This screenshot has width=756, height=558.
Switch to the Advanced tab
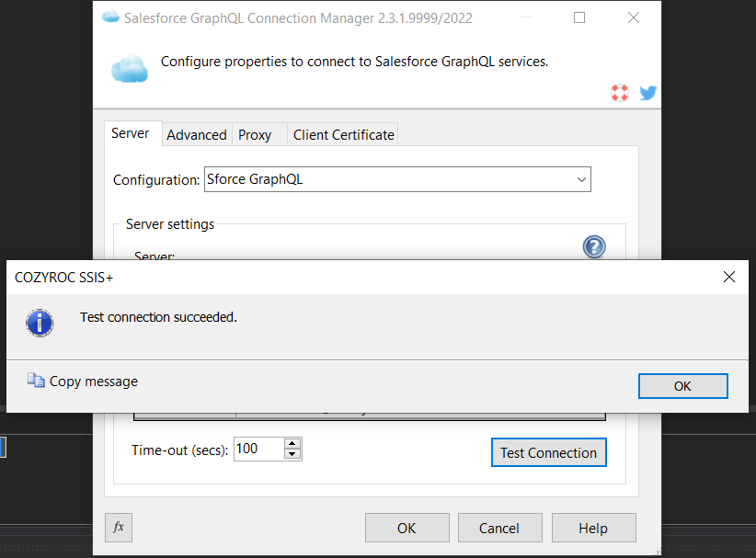coord(196,135)
